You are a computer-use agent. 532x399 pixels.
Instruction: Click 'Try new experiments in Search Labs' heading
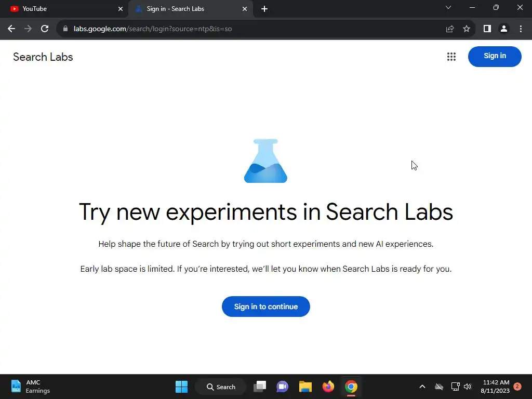(x=266, y=212)
